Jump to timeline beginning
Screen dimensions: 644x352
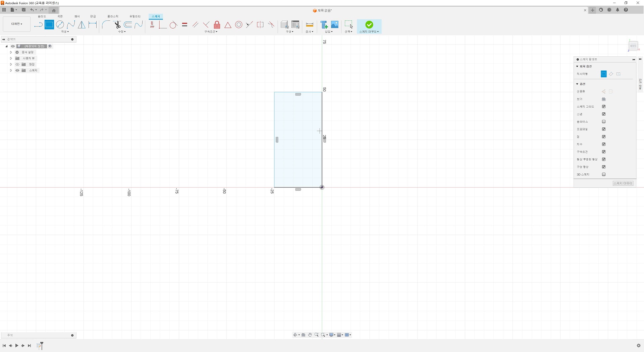(4, 346)
